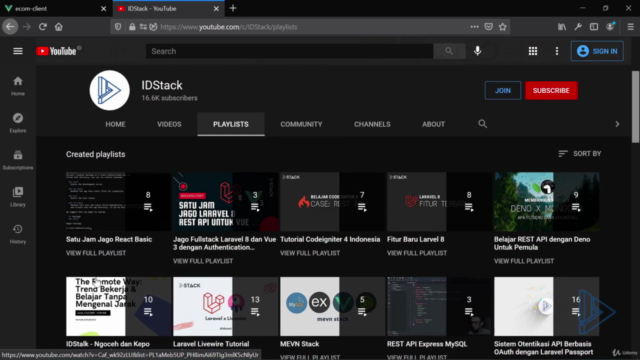This screenshot has height=360, width=640.
Task: Open Tutorial Codeigniter 4 Indonesia thumbnail
Action: tap(332, 202)
